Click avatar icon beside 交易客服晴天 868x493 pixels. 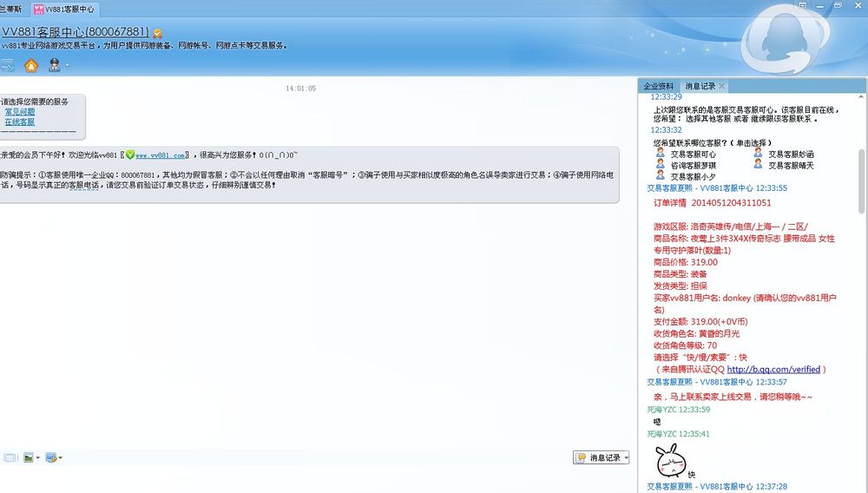758,164
